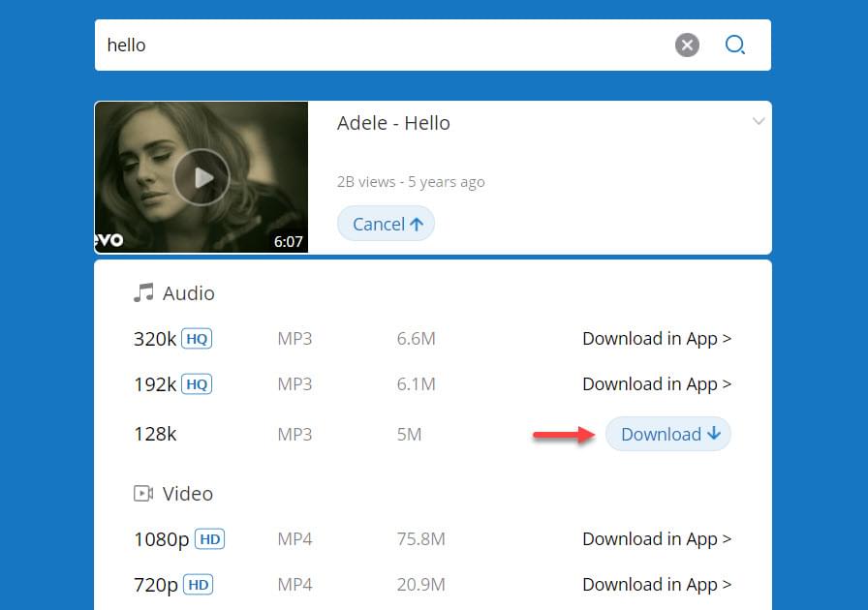Viewport: 868px width, 610px height.
Task: Click MP4 format in the 1080p row
Action: [294, 538]
